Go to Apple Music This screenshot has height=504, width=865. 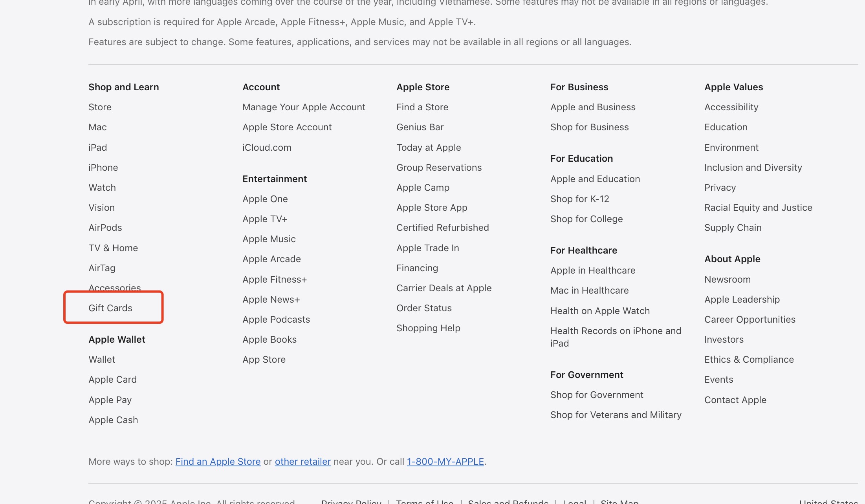pyautogui.click(x=269, y=239)
